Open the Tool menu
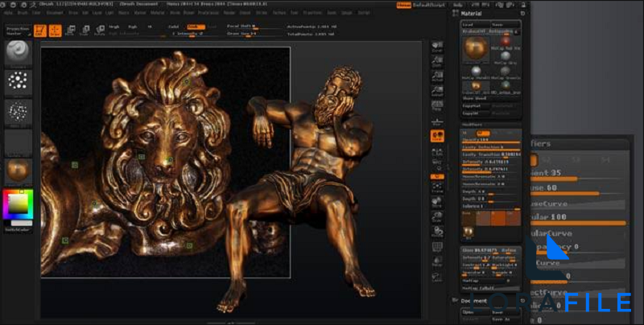The height and width of the screenshot is (325, 644). pos(294,13)
